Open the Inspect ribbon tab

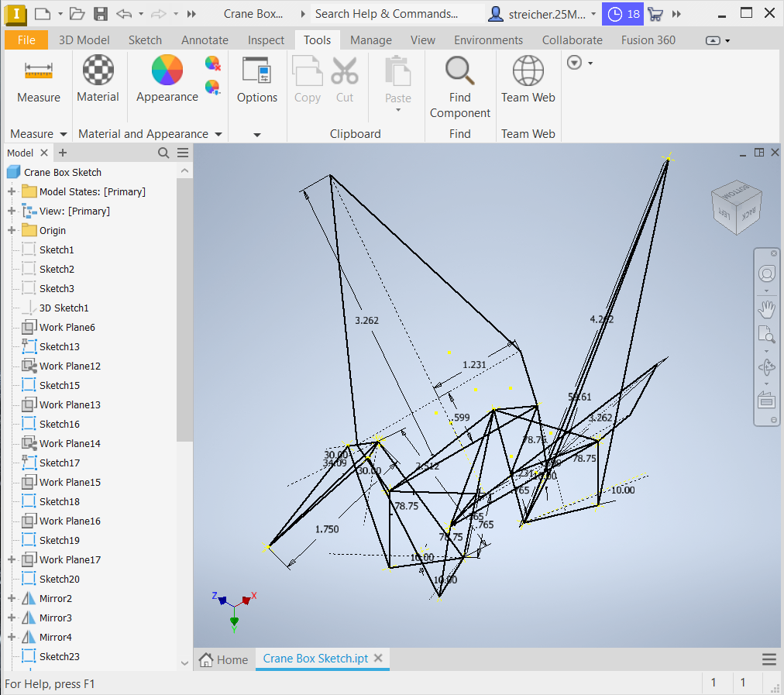coord(266,40)
